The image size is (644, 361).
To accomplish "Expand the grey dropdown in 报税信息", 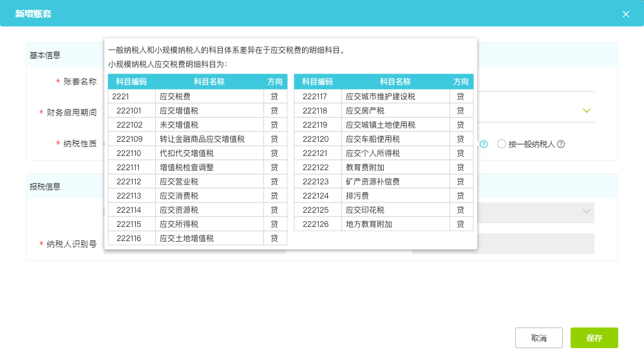I will [x=536, y=211].
